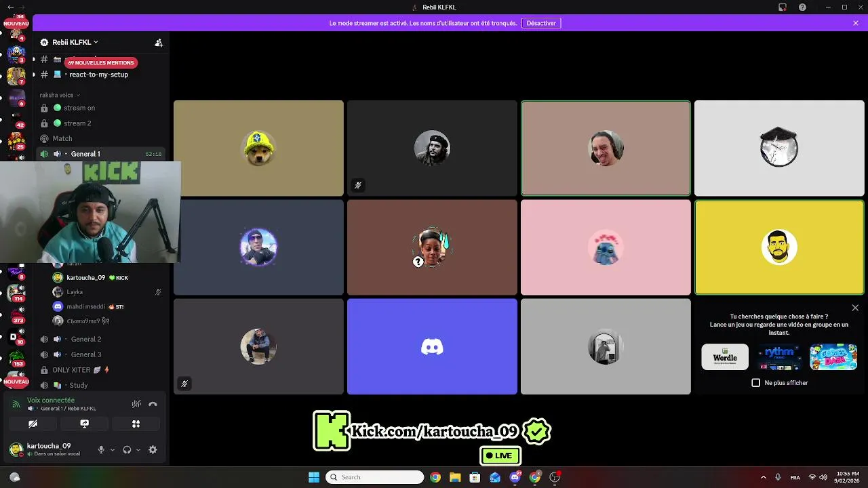This screenshot has height=488, width=868.
Task: Open server icon with 153 badge
Action: pyautogui.click(x=16, y=357)
